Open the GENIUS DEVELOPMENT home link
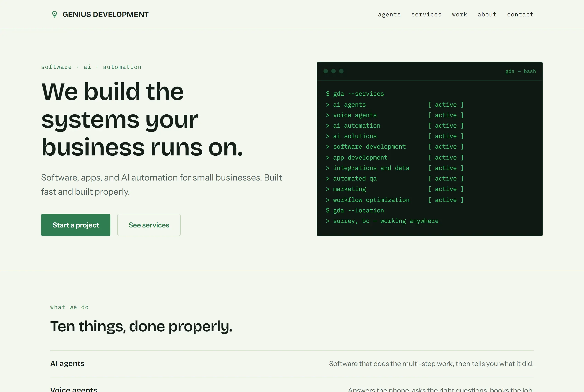 (x=100, y=15)
